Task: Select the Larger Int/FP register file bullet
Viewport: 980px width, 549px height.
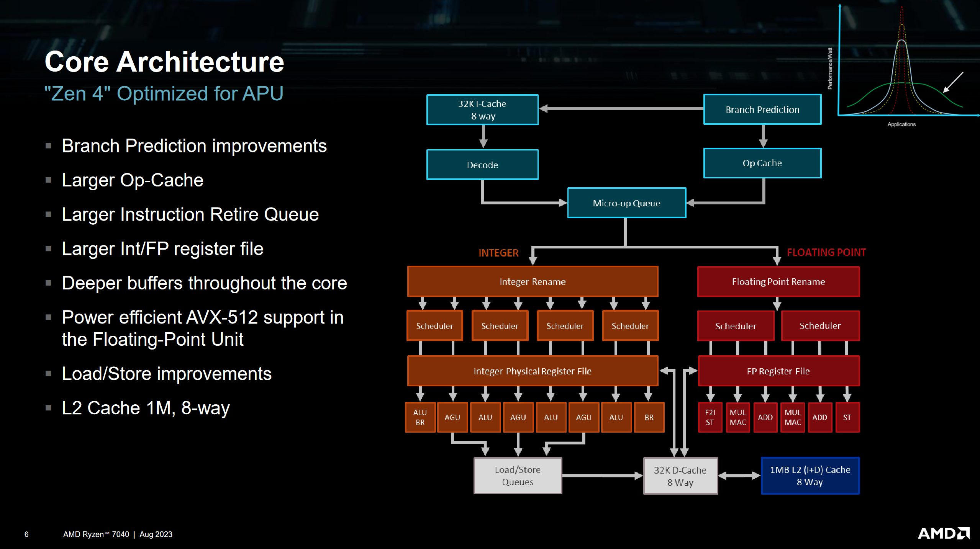Action: (162, 249)
